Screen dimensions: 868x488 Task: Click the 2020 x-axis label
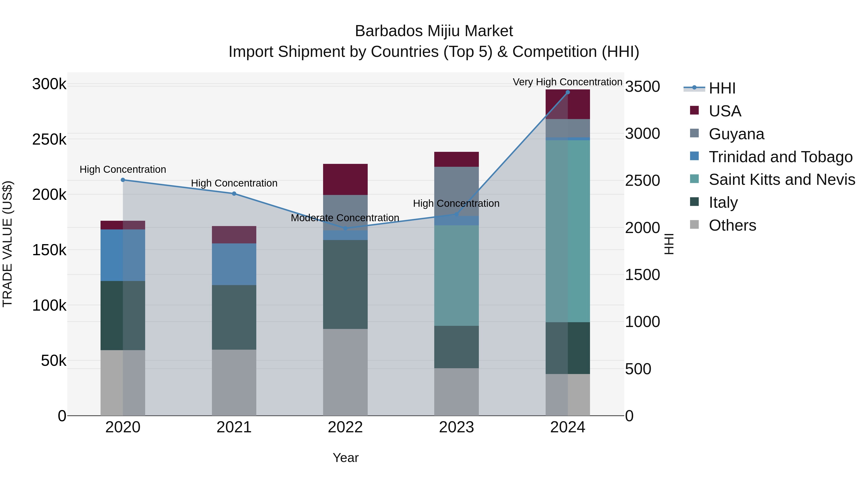123,427
